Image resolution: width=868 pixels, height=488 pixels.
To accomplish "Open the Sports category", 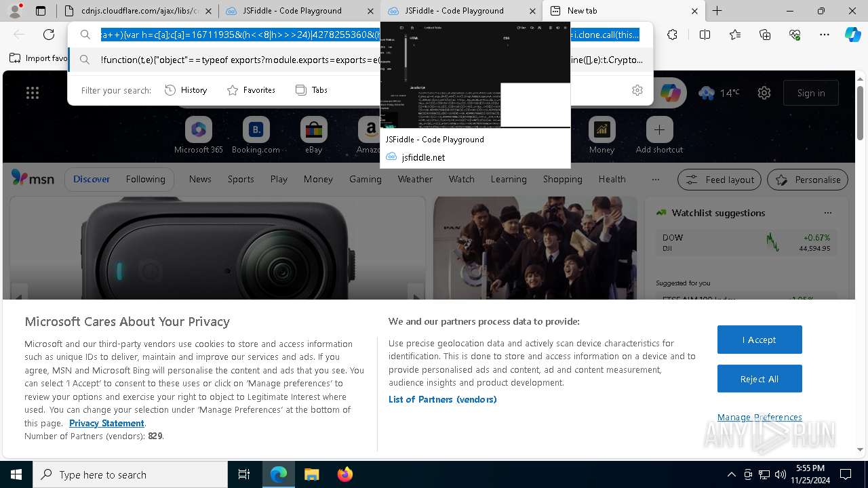I will tap(241, 180).
